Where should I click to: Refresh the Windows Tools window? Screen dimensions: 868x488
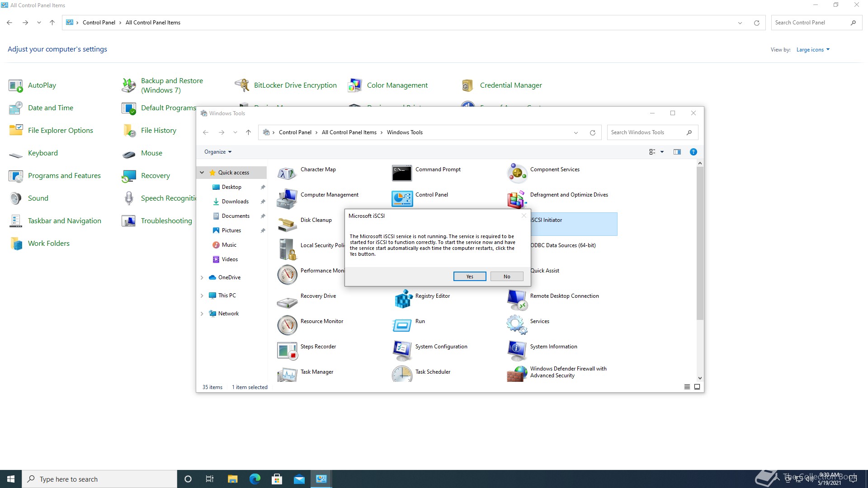coord(592,132)
